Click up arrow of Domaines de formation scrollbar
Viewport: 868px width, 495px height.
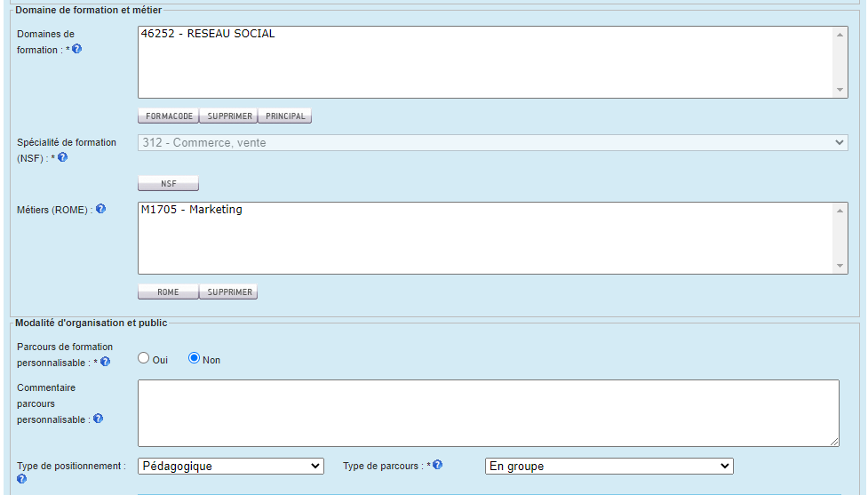point(840,35)
